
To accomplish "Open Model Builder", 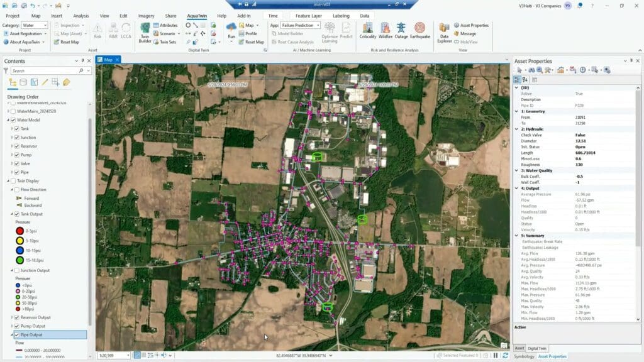I will (x=287, y=34).
